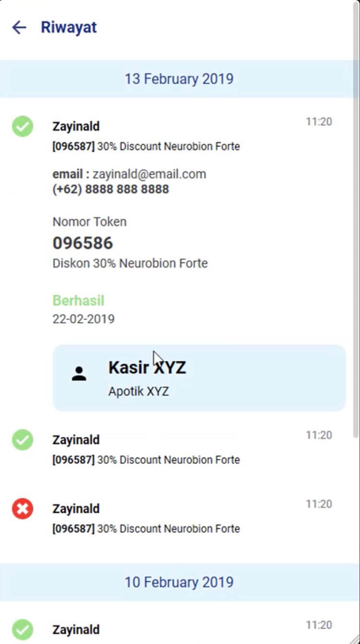Click the phone number (+62) 8888 888 8888
Viewport: 360px width, 644px height.
pos(111,189)
